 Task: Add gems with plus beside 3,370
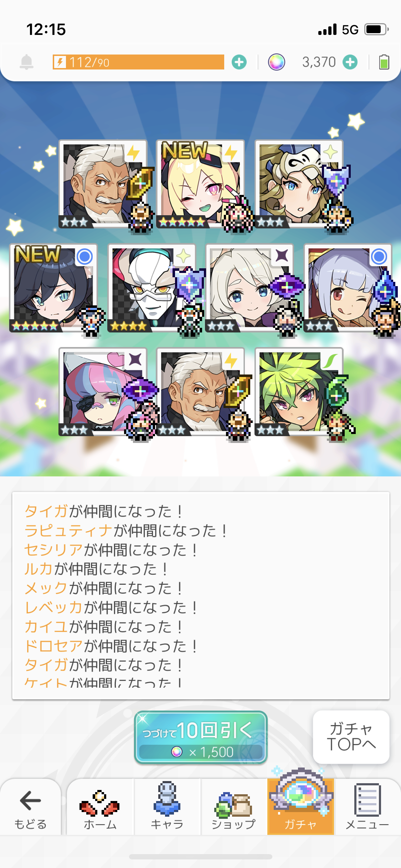click(x=350, y=62)
